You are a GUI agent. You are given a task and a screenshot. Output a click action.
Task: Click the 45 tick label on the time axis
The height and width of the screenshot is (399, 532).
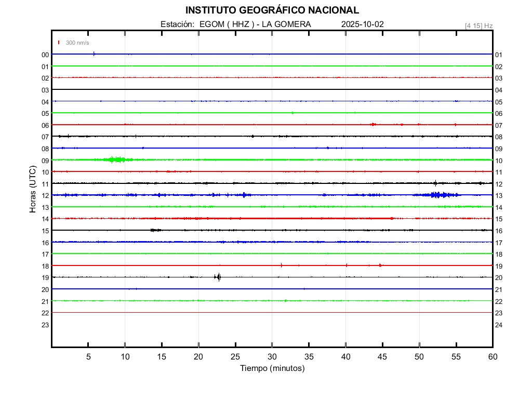(x=382, y=356)
